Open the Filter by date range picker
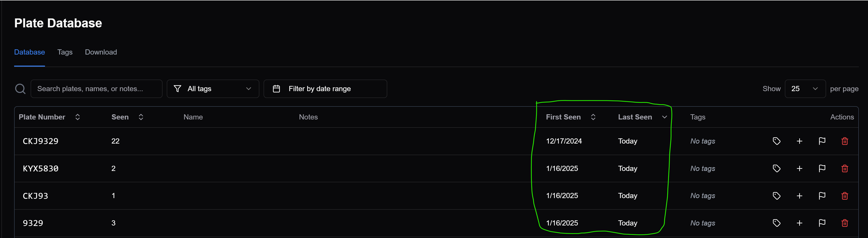The width and height of the screenshot is (868, 238). (325, 89)
